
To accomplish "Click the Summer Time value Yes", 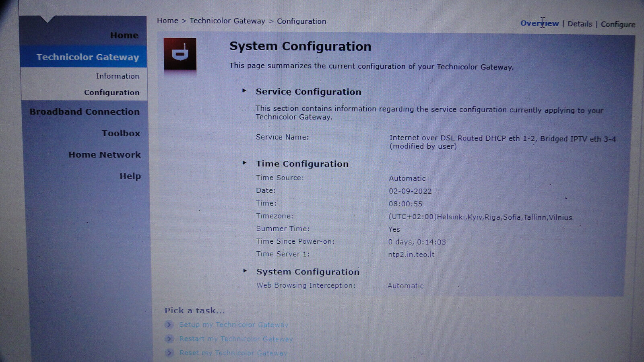I will 394,229.
